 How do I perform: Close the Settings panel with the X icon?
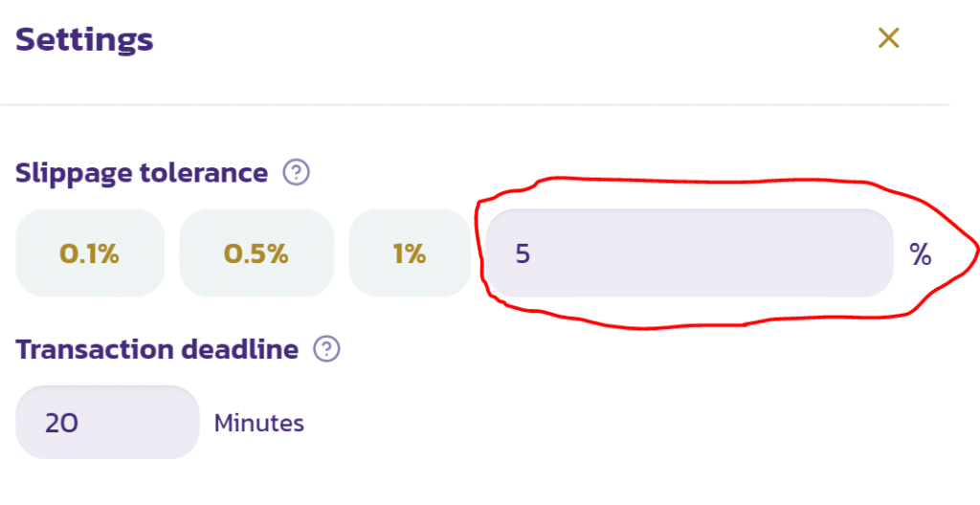pyautogui.click(x=888, y=39)
